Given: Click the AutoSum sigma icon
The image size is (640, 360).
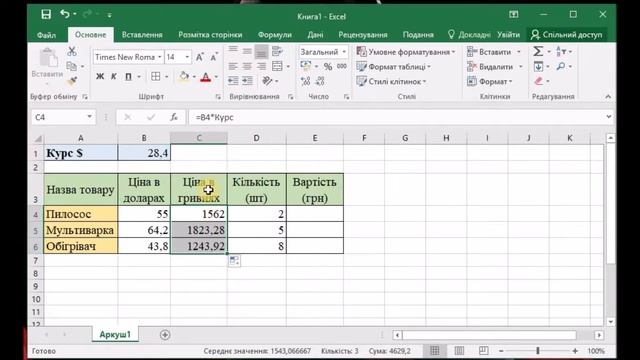Looking at the screenshot, I should click(x=538, y=51).
